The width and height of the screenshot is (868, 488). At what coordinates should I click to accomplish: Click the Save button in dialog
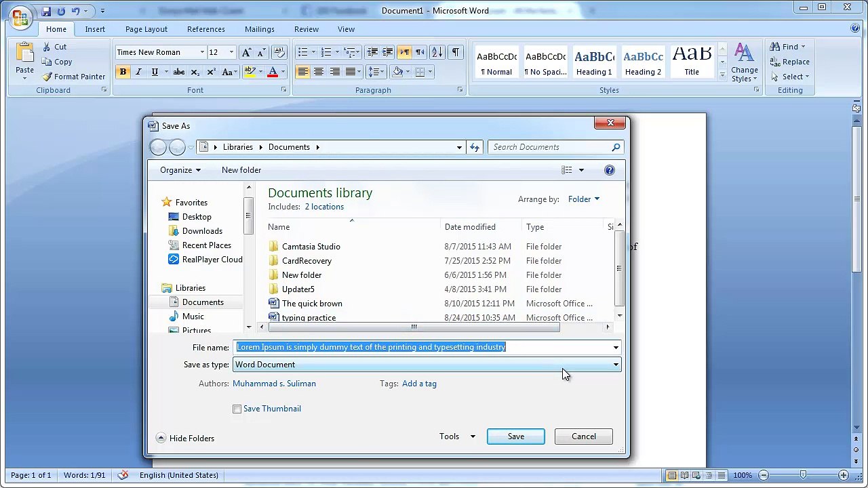516,436
